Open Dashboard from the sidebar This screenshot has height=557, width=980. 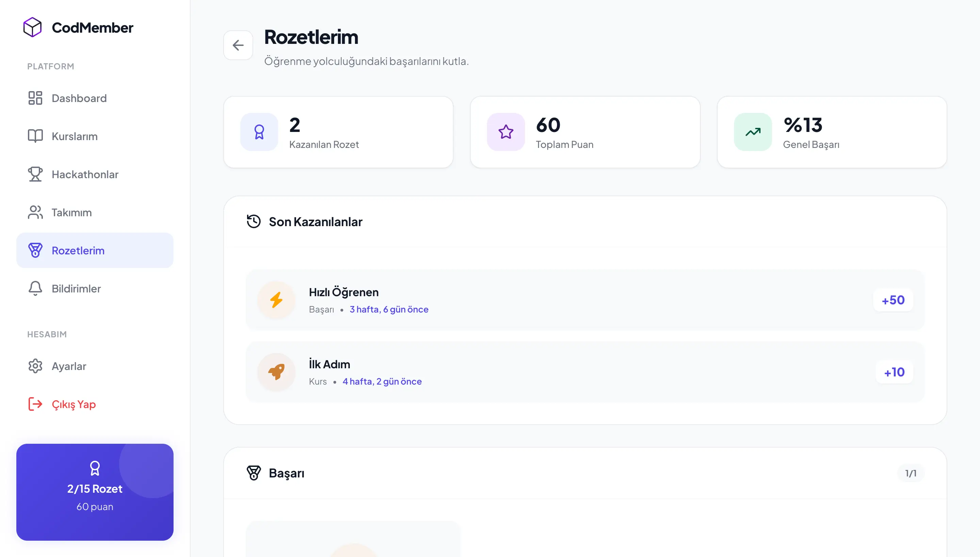coord(79,98)
